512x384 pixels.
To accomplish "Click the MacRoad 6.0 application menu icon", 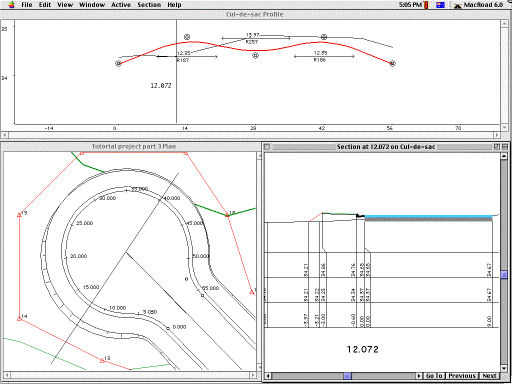I will (x=458, y=5).
